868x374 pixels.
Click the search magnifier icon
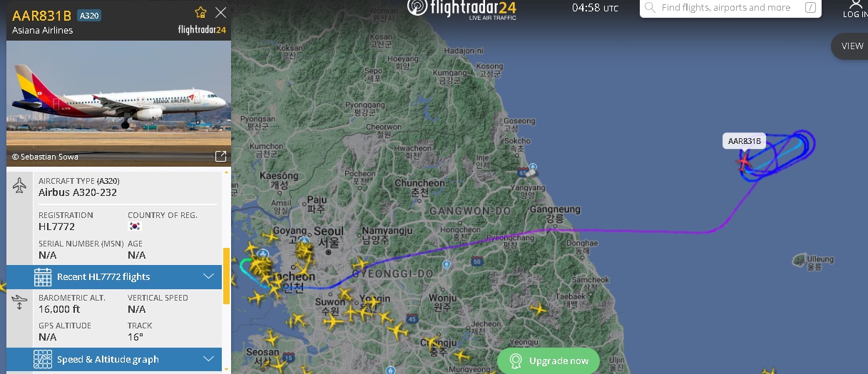650,8
